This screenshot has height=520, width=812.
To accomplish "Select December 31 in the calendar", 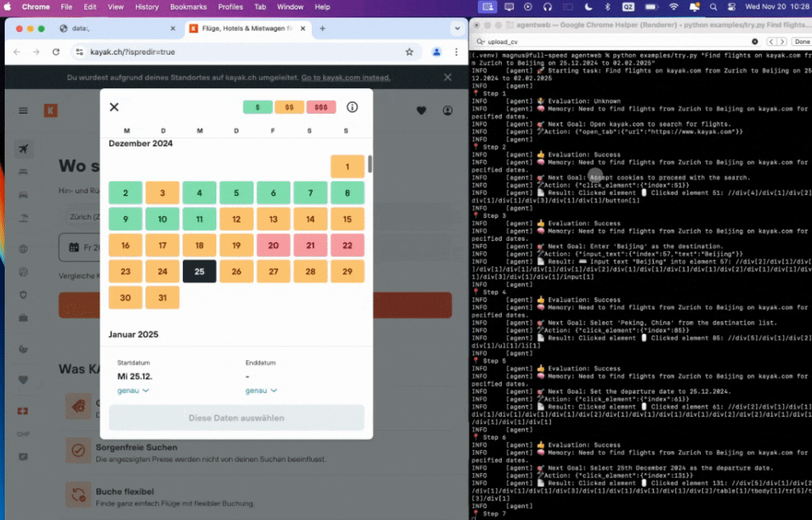I will [x=162, y=298].
